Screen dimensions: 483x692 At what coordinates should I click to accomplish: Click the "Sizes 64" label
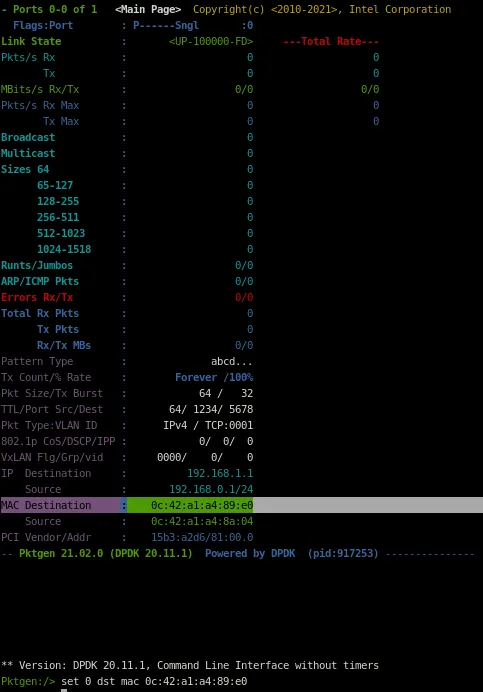(25, 169)
